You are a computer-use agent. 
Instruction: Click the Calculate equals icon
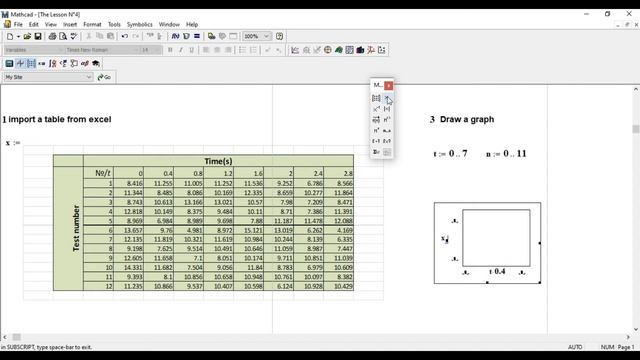197,36
